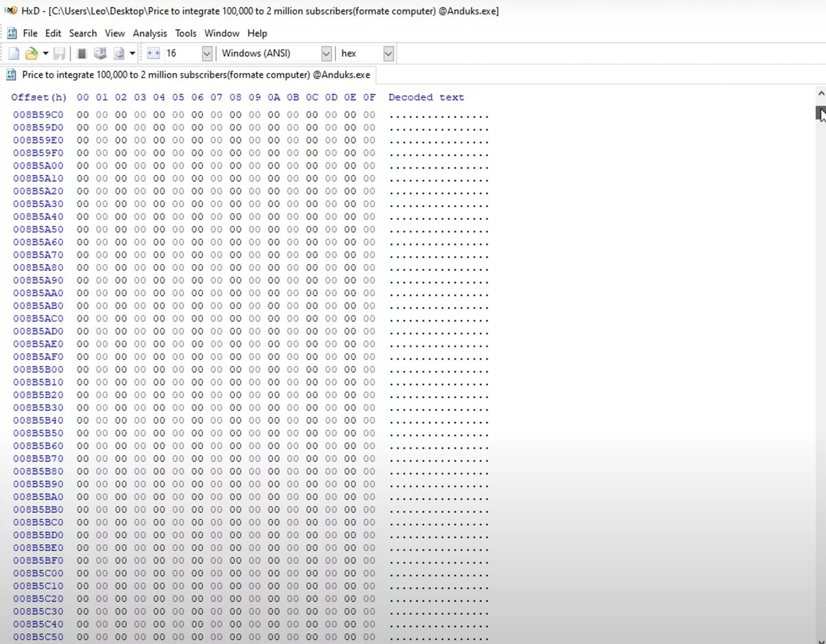Click offset row 008B59C0
Screen dimensions: 826x644
pos(38,115)
